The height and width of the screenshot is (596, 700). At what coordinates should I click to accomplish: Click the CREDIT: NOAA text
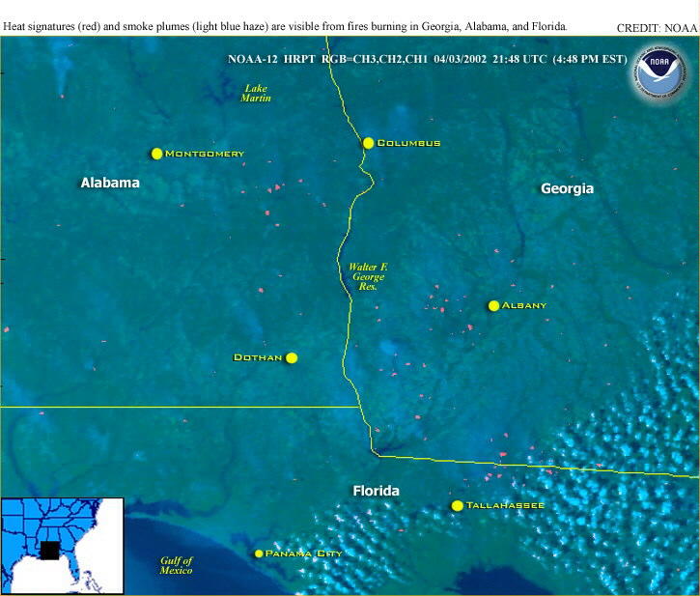click(x=657, y=28)
